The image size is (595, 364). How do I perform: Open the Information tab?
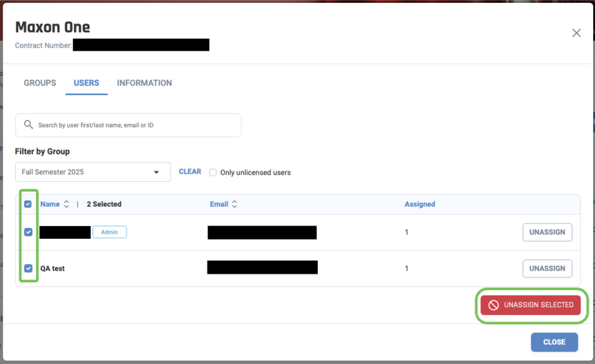click(x=144, y=83)
